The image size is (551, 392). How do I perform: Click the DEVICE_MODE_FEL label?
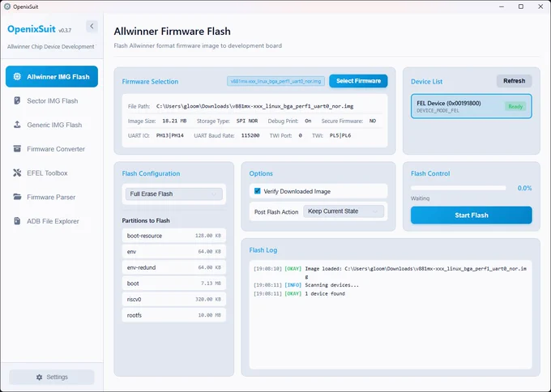(x=438, y=111)
